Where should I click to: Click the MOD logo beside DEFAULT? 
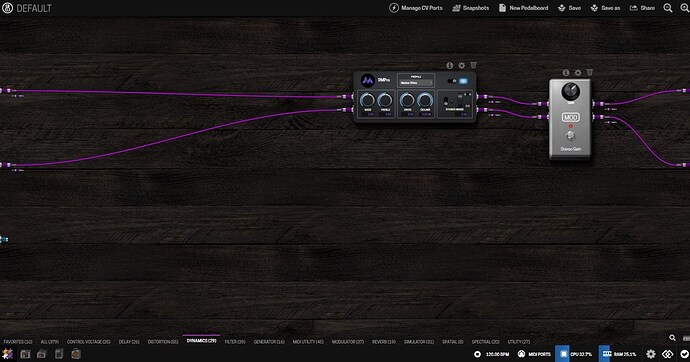pyautogui.click(x=7, y=8)
